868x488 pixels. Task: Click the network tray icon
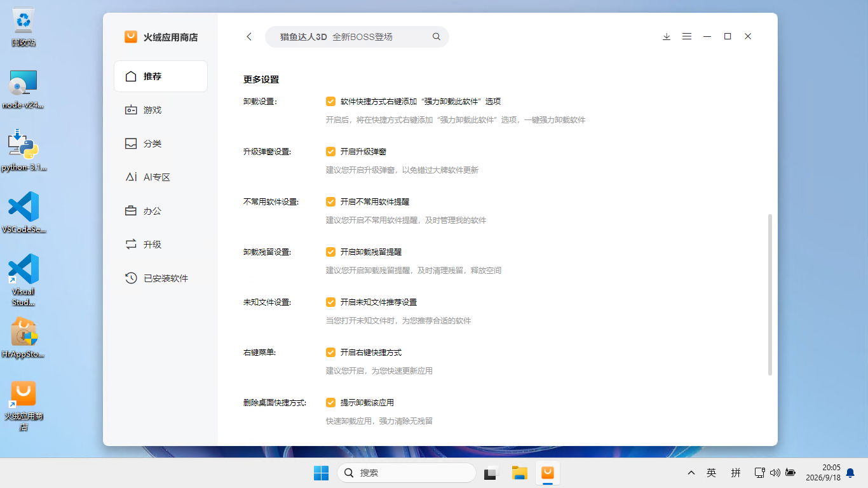click(x=759, y=473)
